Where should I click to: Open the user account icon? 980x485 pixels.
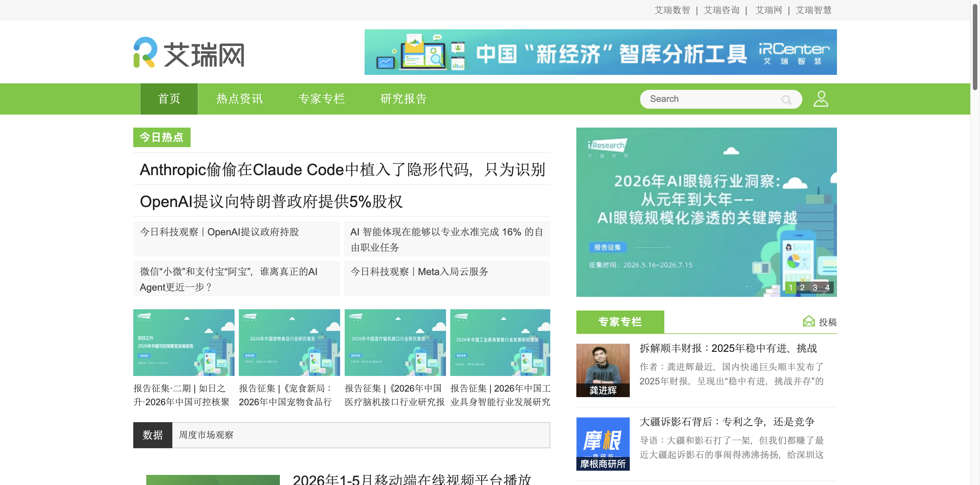pos(821,99)
